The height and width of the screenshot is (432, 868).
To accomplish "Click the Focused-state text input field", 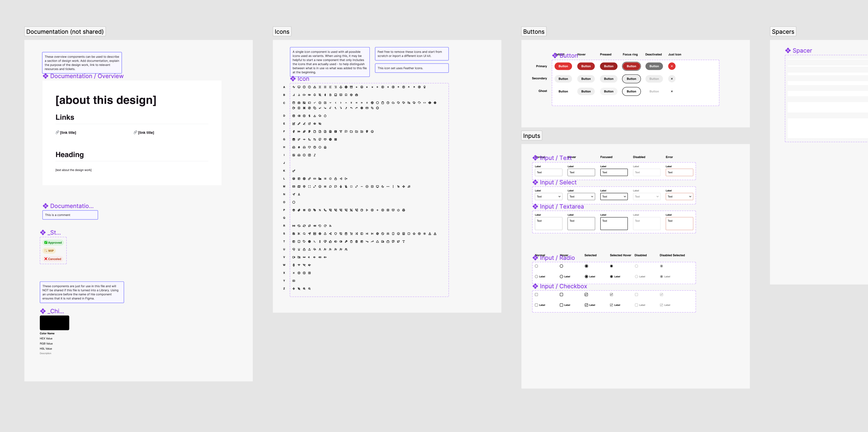I will [x=614, y=172].
